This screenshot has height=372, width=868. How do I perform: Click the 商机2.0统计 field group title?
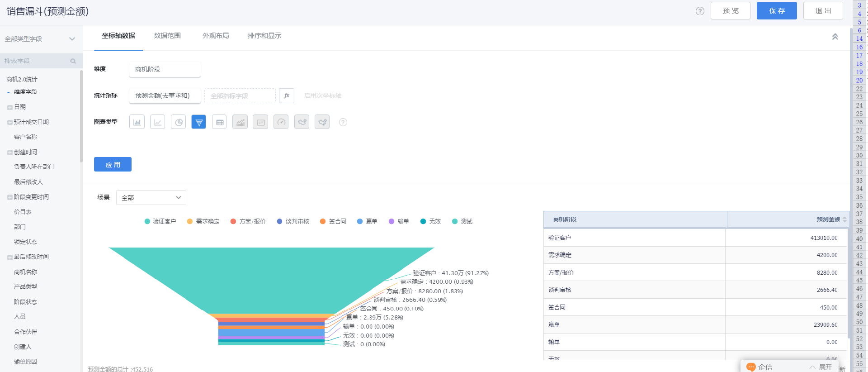pos(22,79)
